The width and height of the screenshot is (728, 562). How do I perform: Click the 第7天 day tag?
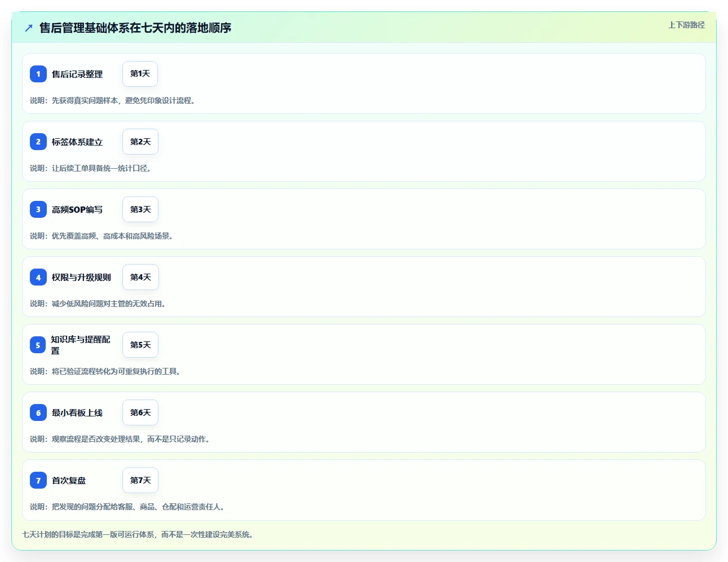140,480
